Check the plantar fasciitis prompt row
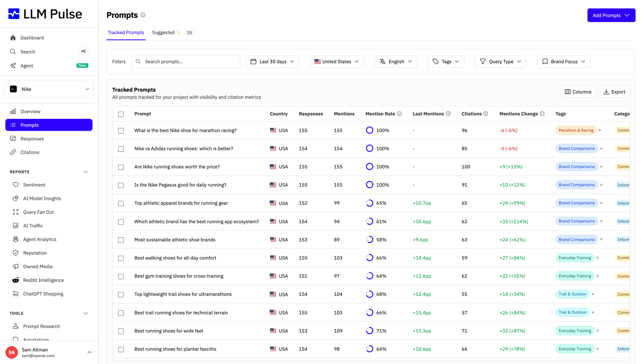The image size is (644, 364). point(121,349)
